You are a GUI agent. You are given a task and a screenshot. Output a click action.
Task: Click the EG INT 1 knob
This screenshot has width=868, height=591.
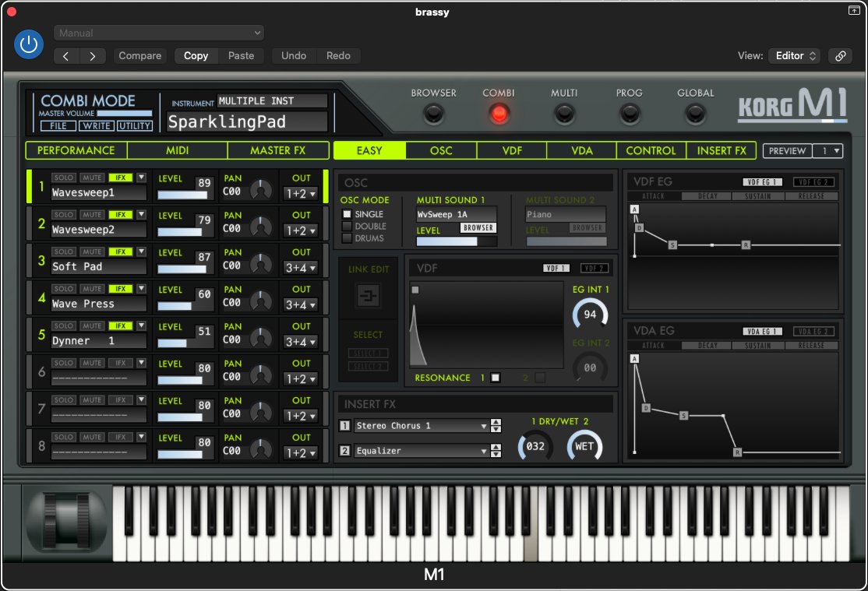click(590, 315)
